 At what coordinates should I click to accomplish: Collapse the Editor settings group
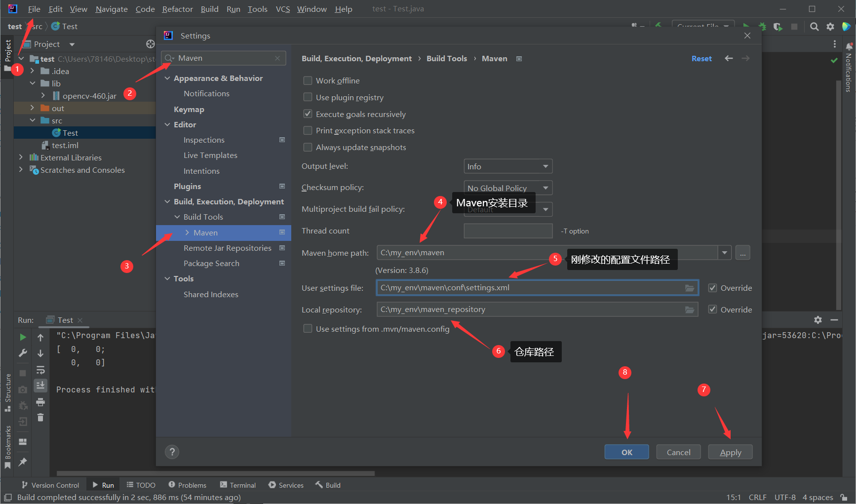pos(167,124)
